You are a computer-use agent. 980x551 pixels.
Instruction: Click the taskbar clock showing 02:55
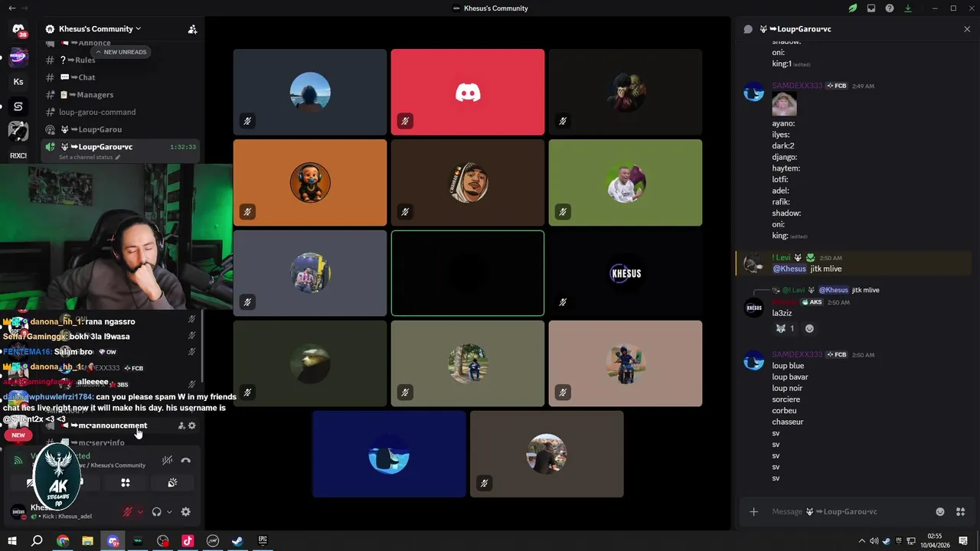934,541
